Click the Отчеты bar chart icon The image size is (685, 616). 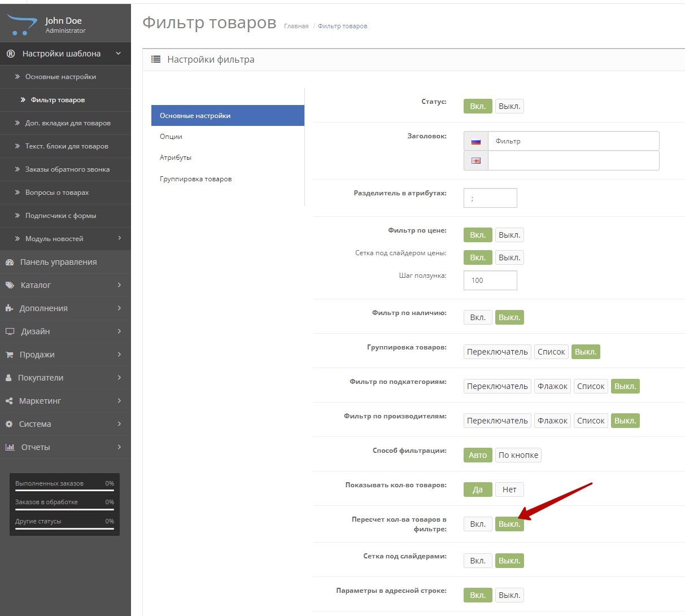coord(10,447)
